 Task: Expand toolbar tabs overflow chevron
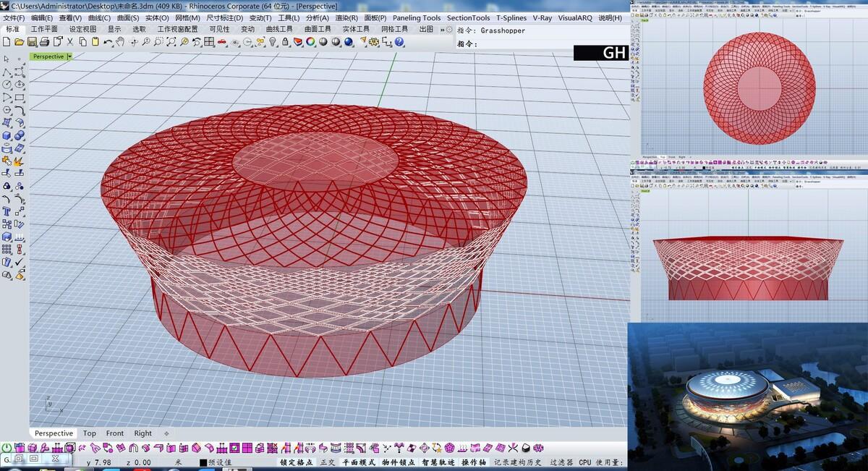441,29
